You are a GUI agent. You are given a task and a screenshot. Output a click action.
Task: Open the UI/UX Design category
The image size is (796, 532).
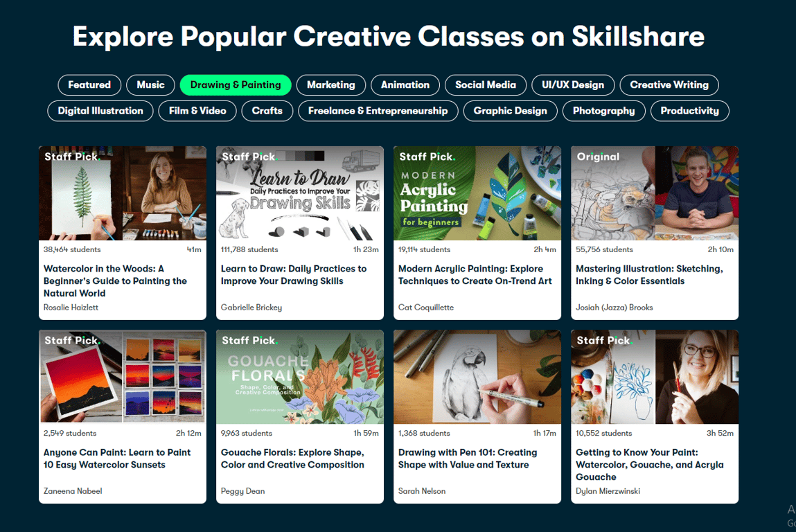[x=573, y=85]
